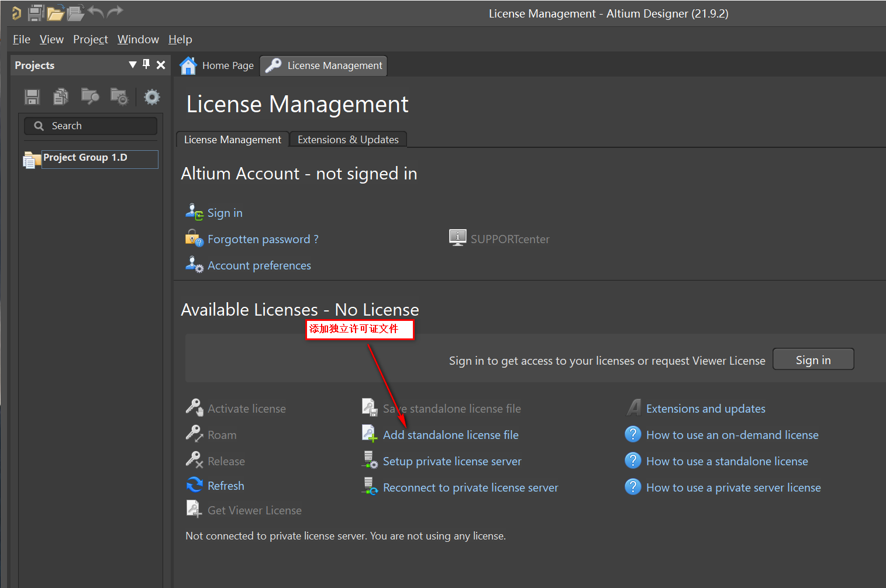Click the Release key icon

[194, 460]
